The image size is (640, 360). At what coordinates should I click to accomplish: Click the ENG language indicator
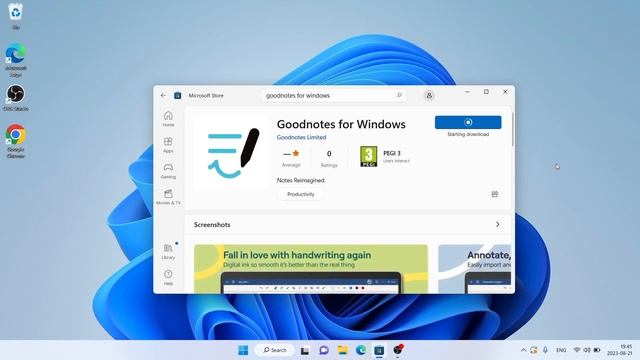pos(561,350)
